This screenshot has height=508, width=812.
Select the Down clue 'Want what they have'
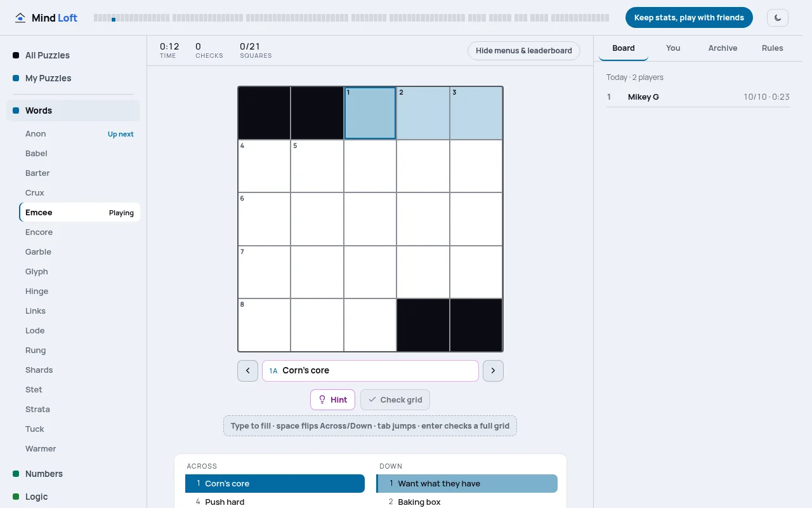467,484
